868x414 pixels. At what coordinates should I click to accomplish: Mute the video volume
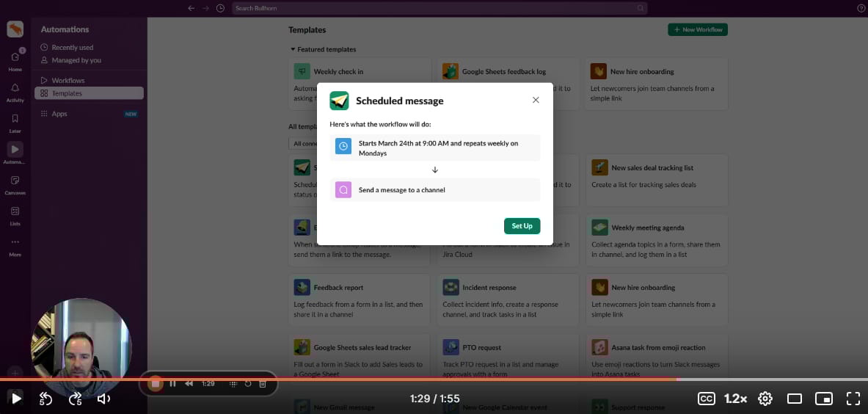click(x=103, y=399)
